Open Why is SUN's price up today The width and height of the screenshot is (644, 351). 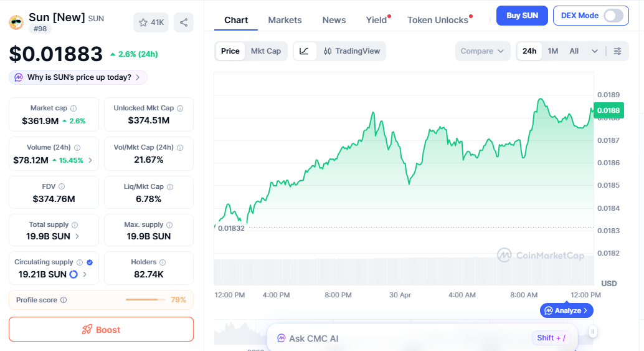point(78,77)
